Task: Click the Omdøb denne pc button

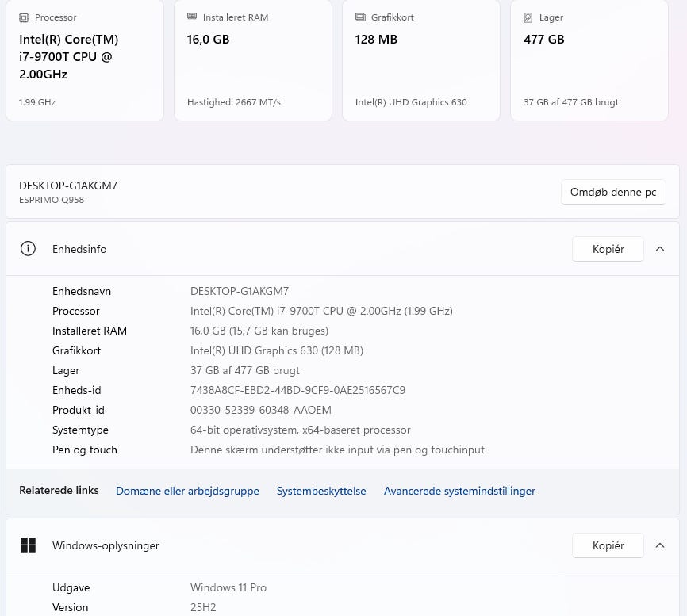Action: click(x=613, y=192)
